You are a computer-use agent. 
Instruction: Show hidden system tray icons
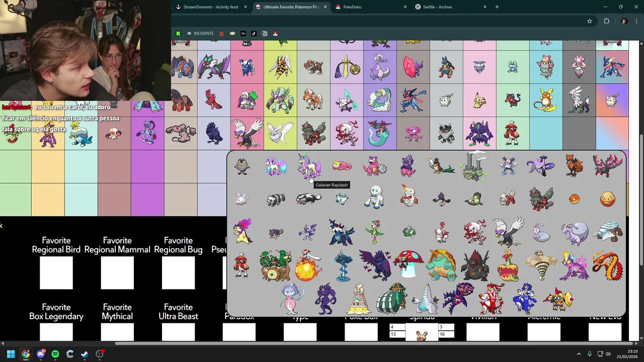579,354
